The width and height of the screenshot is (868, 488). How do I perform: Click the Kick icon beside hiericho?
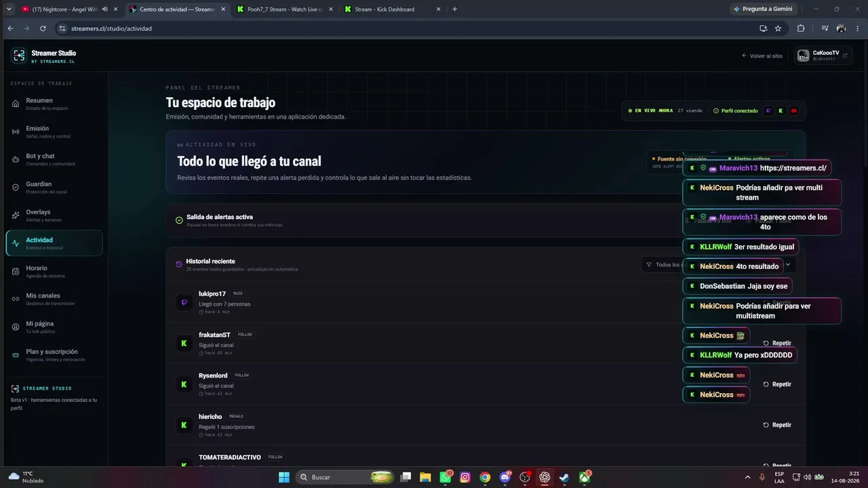[184, 425]
